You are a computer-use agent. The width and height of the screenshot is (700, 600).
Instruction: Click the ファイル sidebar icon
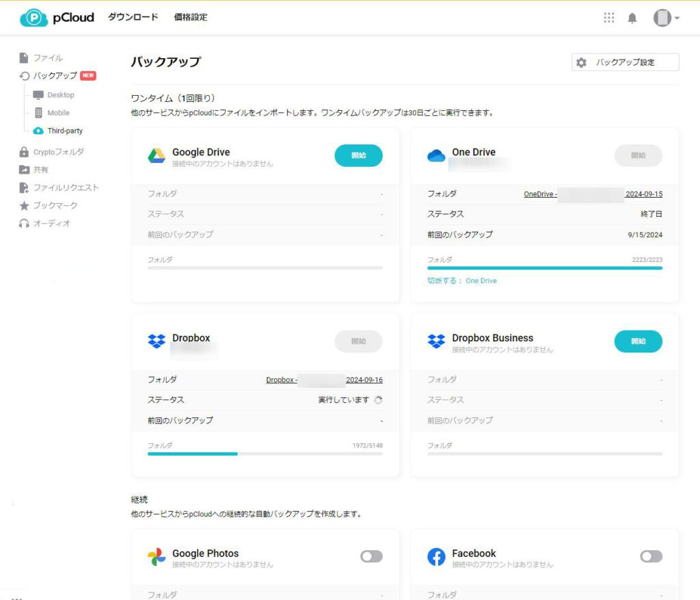coord(24,57)
